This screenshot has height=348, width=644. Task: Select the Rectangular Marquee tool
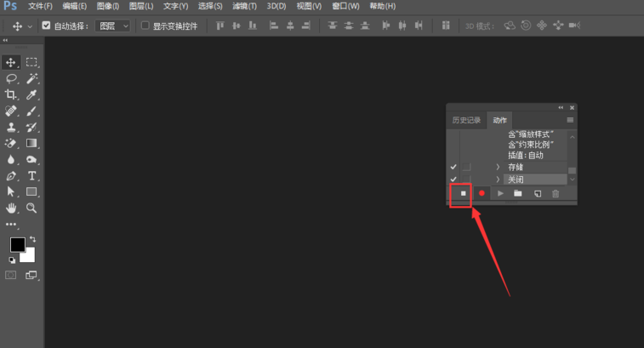[x=31, y=62]
